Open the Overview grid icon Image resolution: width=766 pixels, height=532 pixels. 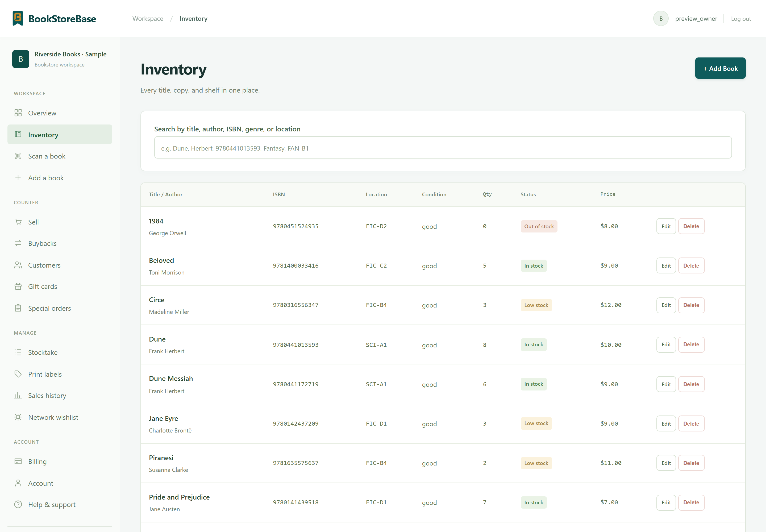[18, 113]
